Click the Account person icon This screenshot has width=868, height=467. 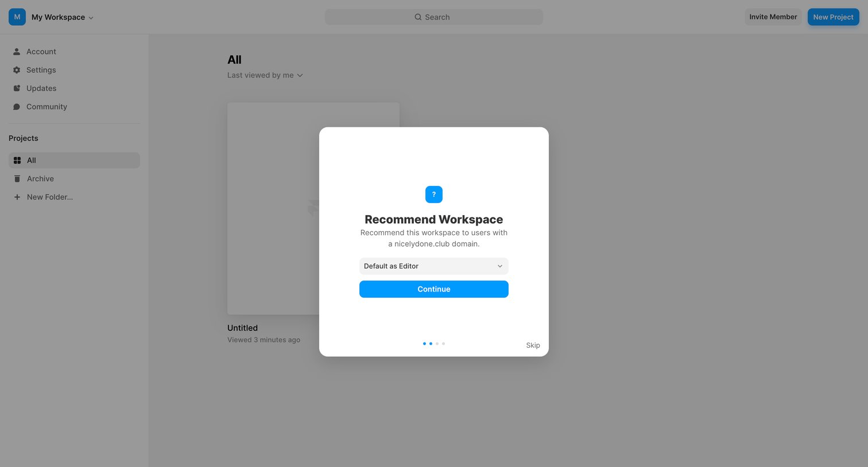17,52
